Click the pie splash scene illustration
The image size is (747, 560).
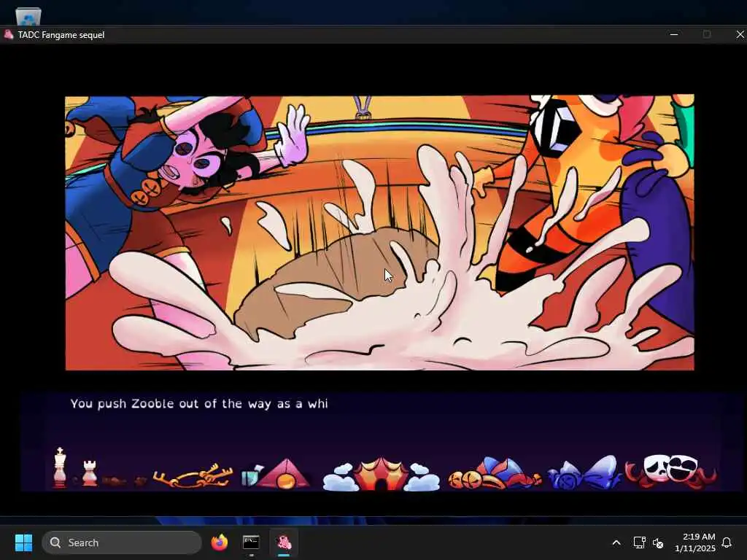click(379, 233)
